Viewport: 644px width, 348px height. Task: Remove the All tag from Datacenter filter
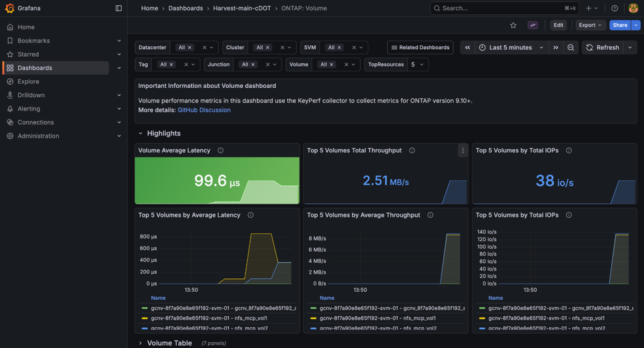(x=190, y=48)
